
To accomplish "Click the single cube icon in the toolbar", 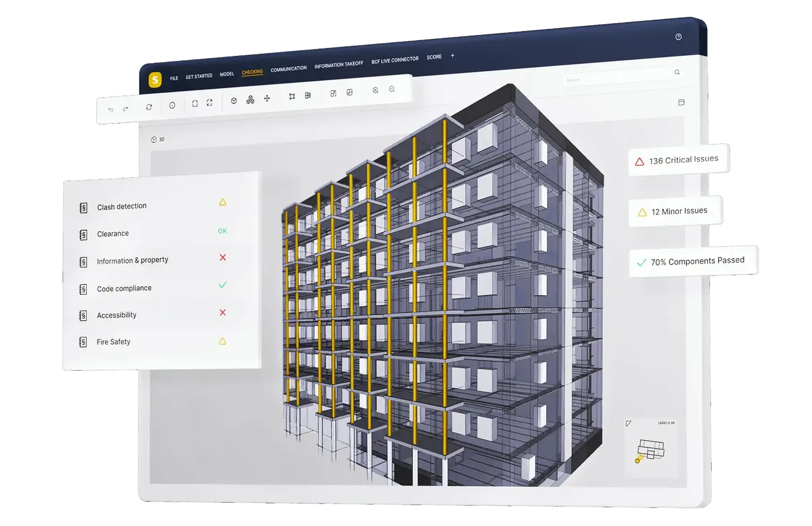I will (234, 100).
